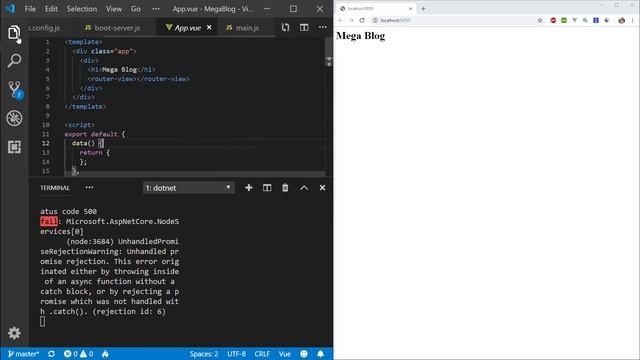
Task: Change encoding via UTF-8 in status bar
Action: [x=237, y=354]
